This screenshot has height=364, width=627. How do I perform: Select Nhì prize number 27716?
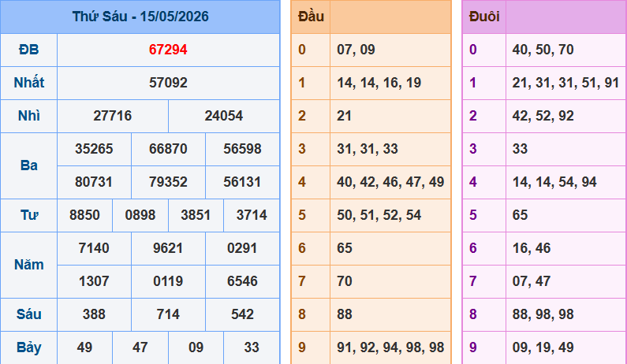coord(112,116)
